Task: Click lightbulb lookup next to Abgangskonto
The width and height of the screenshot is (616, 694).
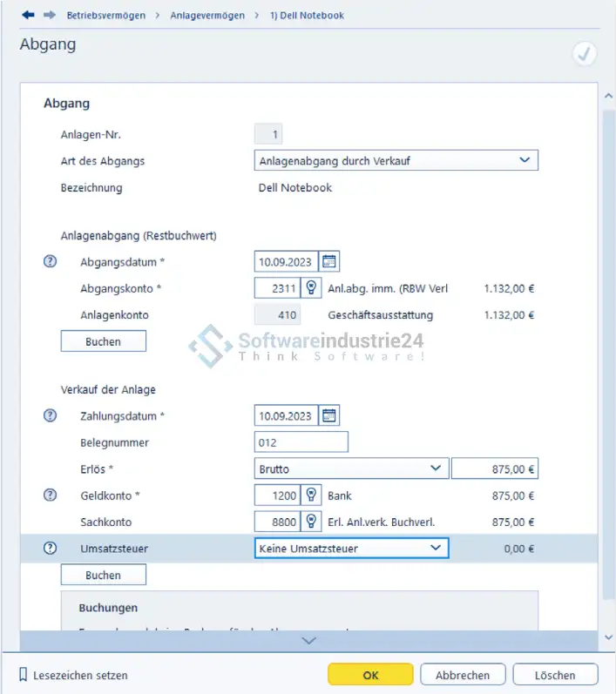Action: (310, 288)
